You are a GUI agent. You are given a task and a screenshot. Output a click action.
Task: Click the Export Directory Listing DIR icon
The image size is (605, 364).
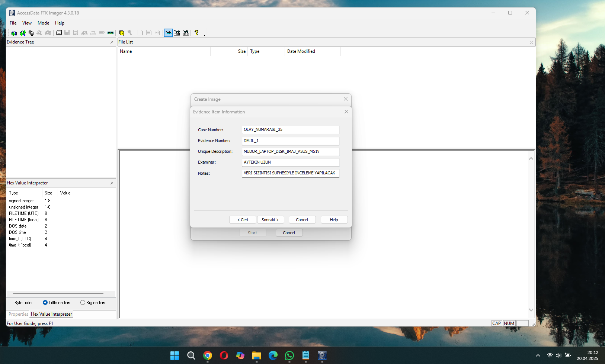click(157, 33)
